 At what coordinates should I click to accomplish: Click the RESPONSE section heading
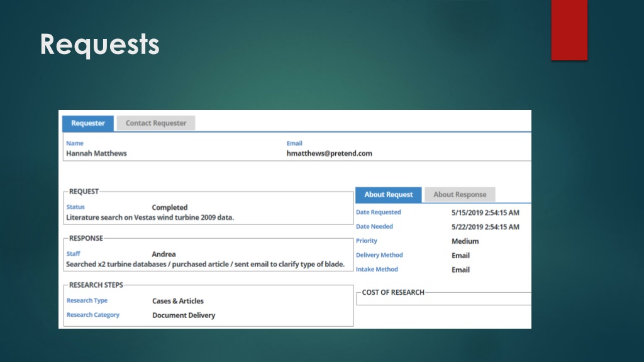(x=86, y=238)
